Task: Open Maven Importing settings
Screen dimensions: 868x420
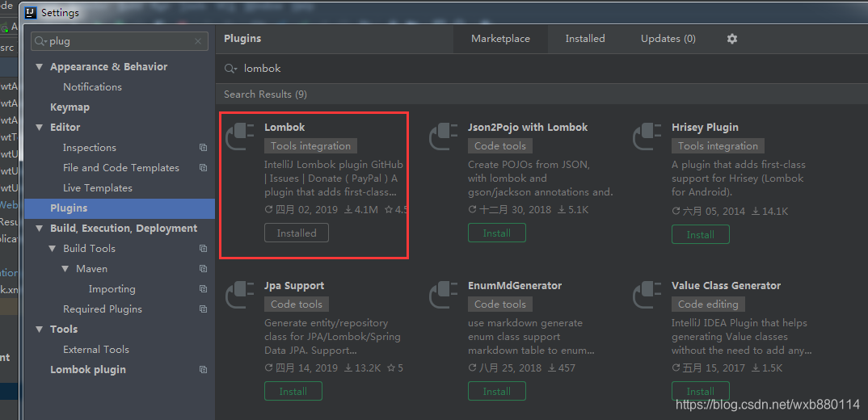Action: [112, 289]
